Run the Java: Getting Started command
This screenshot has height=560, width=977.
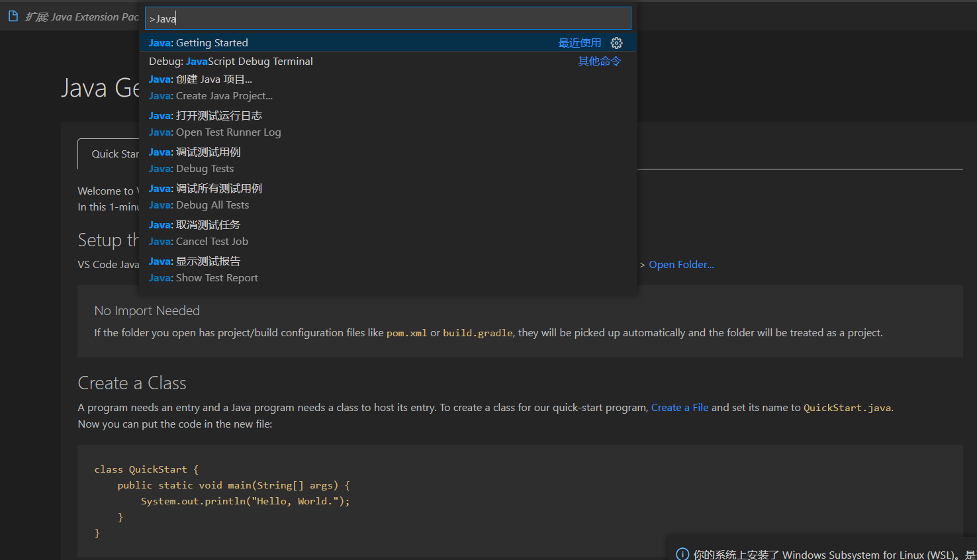388,43
